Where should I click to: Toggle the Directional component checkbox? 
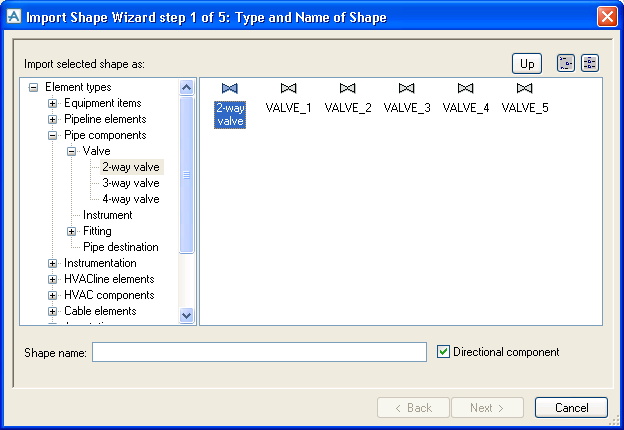[x=444, y=352]
